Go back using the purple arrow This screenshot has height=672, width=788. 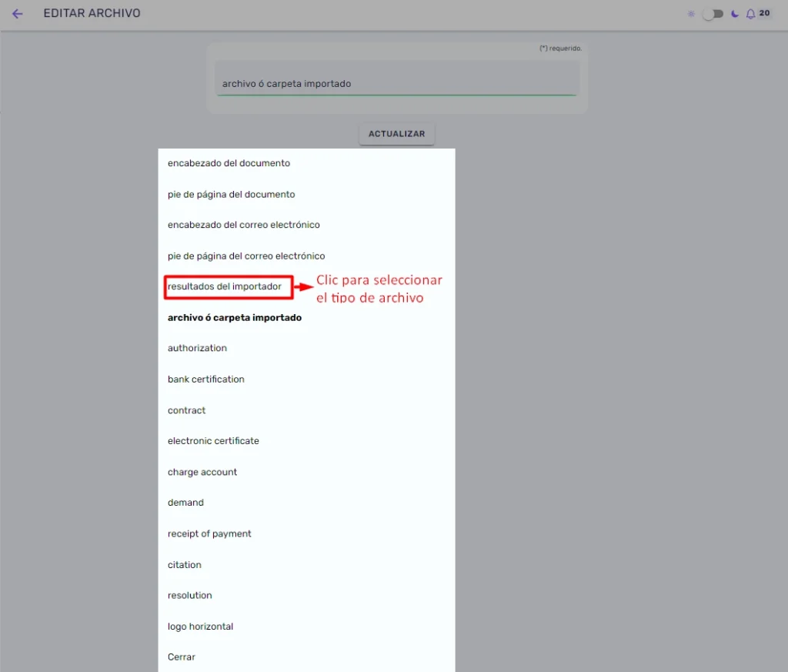tap(18, 14)
